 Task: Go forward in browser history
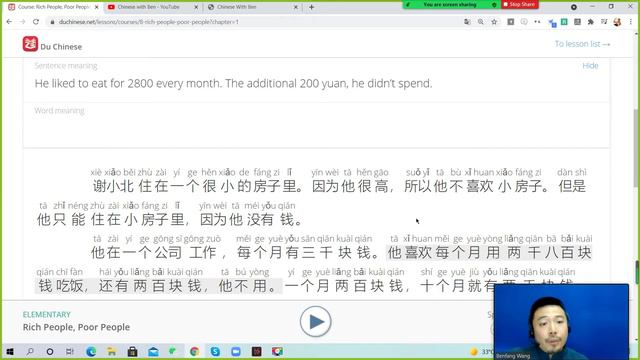(22, 22)
